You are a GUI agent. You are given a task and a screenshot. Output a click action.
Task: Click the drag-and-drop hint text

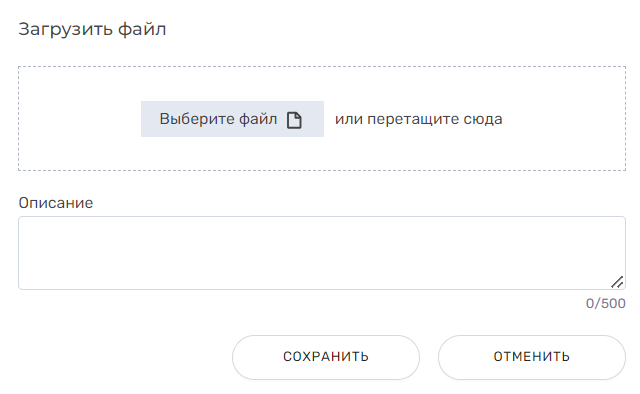click(x=418, y=119)
